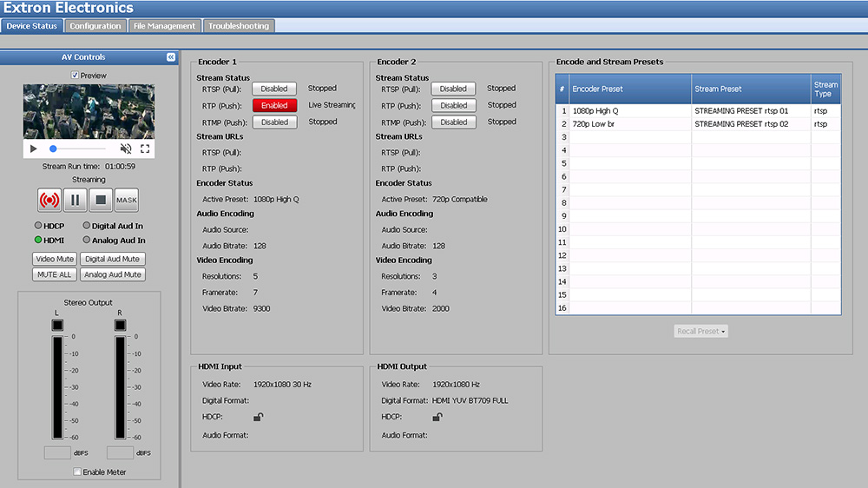Viewport: 868px width, 488px height.
Task: Toggle Encoder 1 RTP (Push) Enabled button
Action: click(x=274, y=105)
